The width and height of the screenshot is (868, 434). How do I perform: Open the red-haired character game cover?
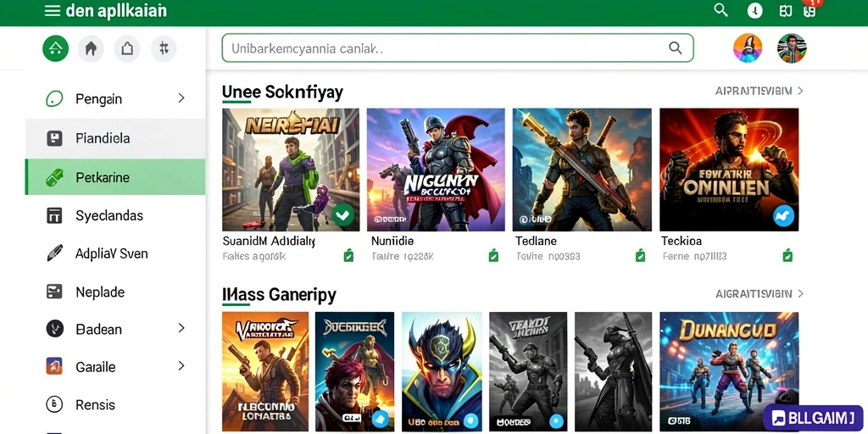(354, 371)
